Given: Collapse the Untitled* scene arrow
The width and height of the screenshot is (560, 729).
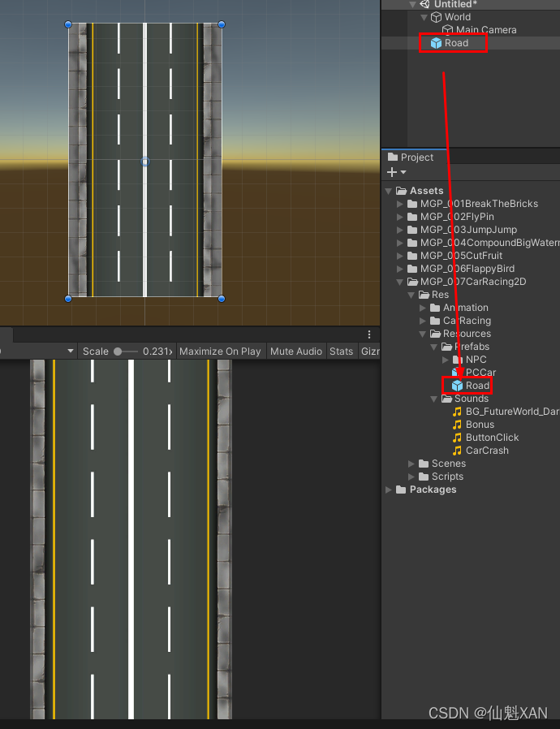Looking at the screenshot, I should [x=412, y=4].
